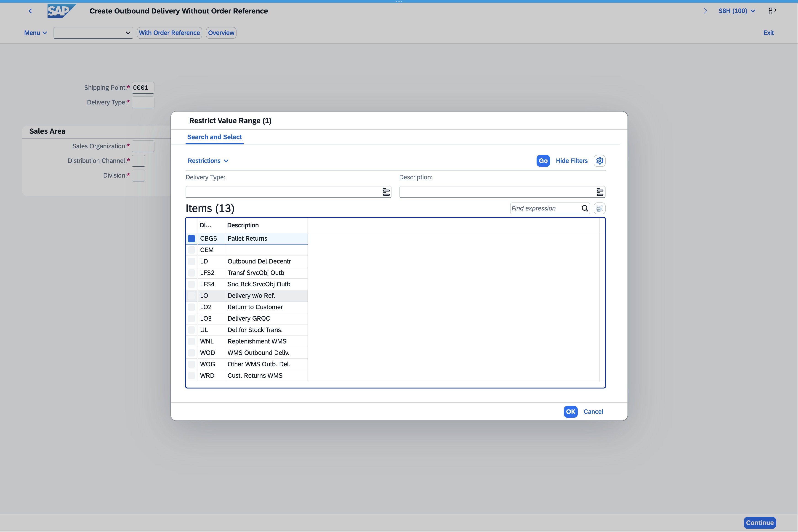Click the Go button
Screen dimensions: 798x532
pyautogui.click(x=543, y=161)
